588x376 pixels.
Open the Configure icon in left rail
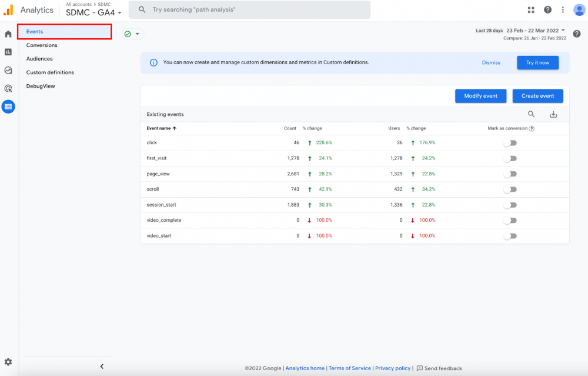point(8,107)
